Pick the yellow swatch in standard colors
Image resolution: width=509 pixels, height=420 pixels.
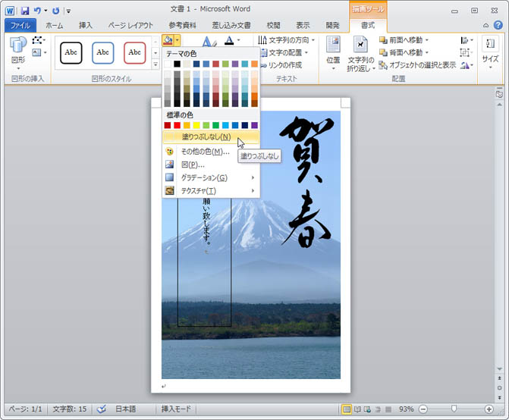[196, 125]
